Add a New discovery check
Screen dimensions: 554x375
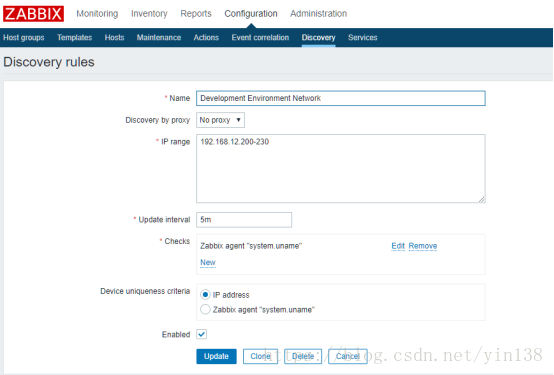(208, 263)
